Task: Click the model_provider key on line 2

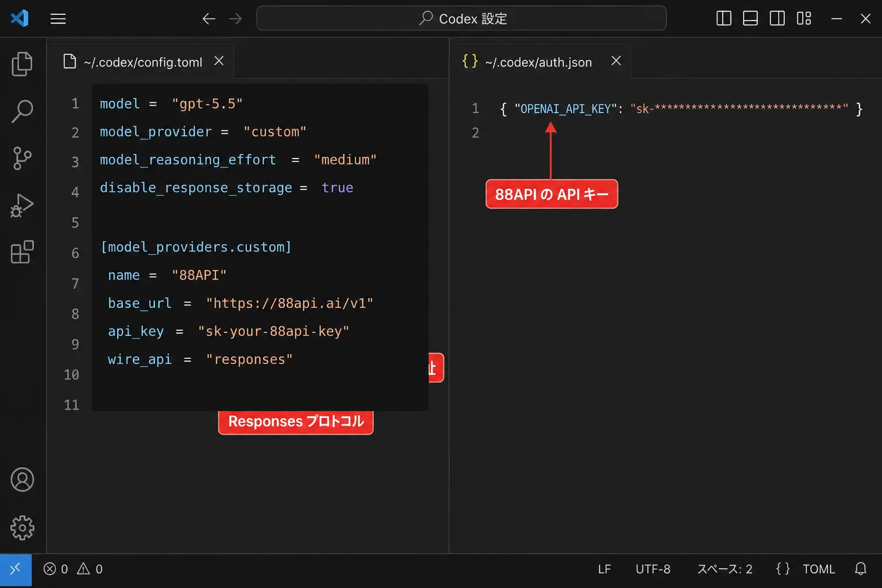Action: [x=156, y=132]
